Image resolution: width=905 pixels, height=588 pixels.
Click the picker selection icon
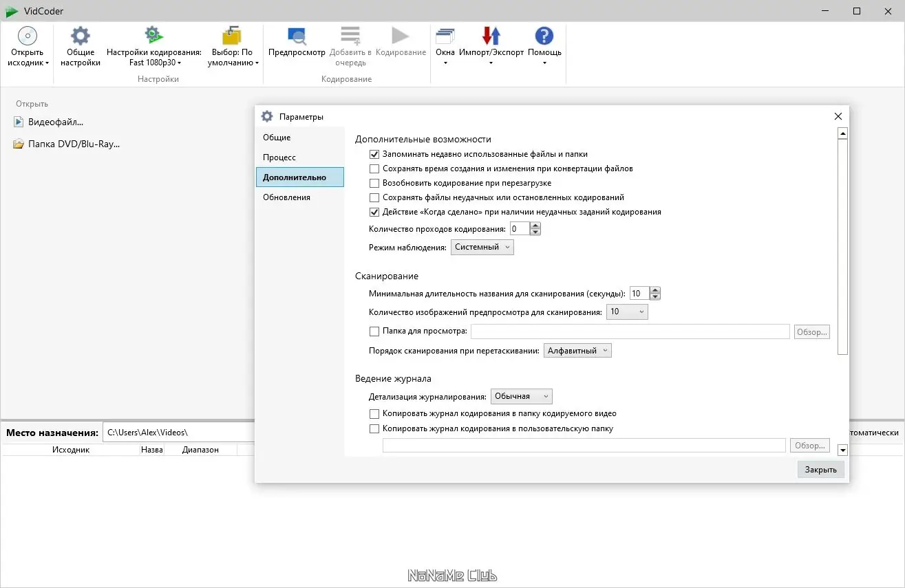pos(233,36)
